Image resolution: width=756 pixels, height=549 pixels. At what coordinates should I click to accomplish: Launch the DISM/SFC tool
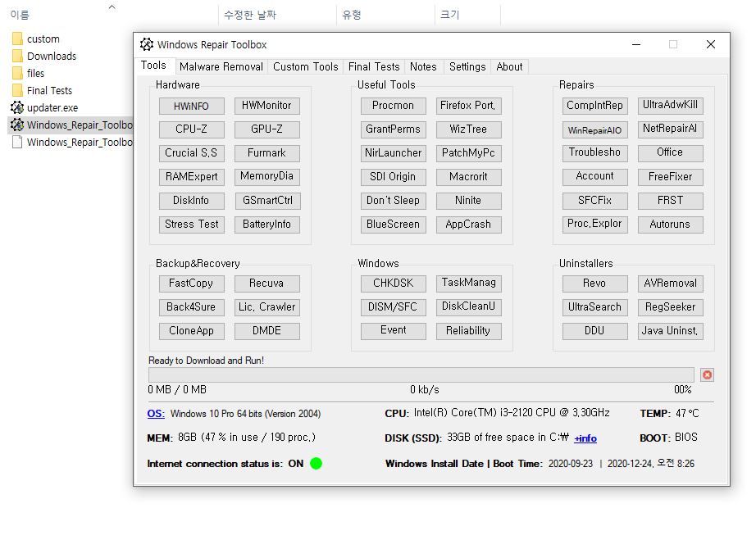pyautogui.click(x=394, y=307)
